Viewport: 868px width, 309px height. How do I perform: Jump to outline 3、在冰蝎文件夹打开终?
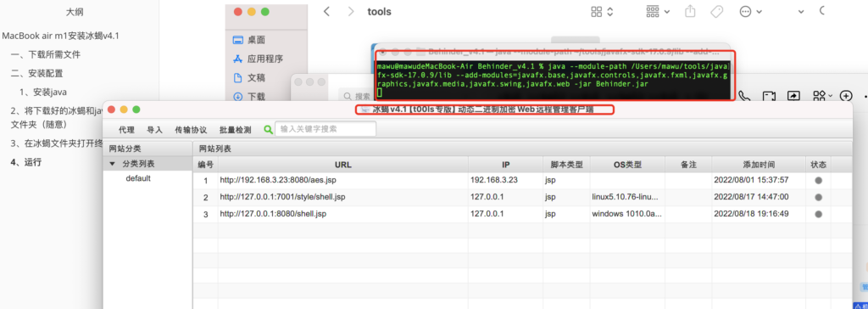click(x=57, y=143)
